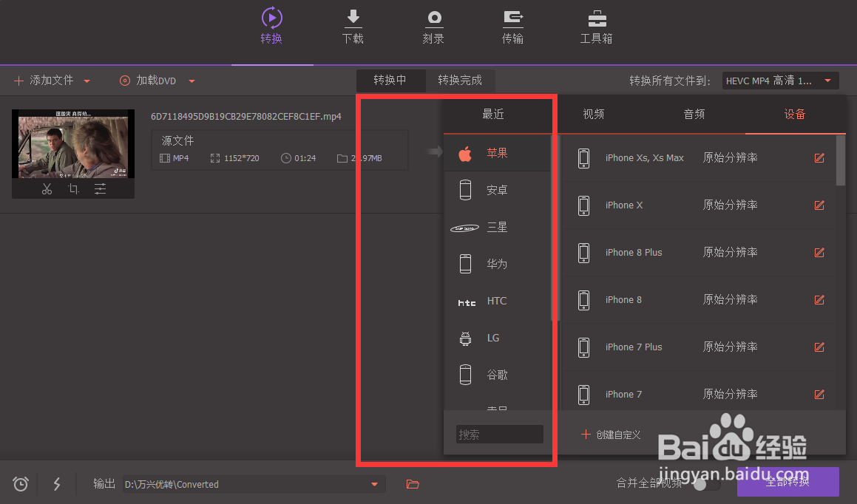Open the Burn (刻录) section

tap(433, 26)
